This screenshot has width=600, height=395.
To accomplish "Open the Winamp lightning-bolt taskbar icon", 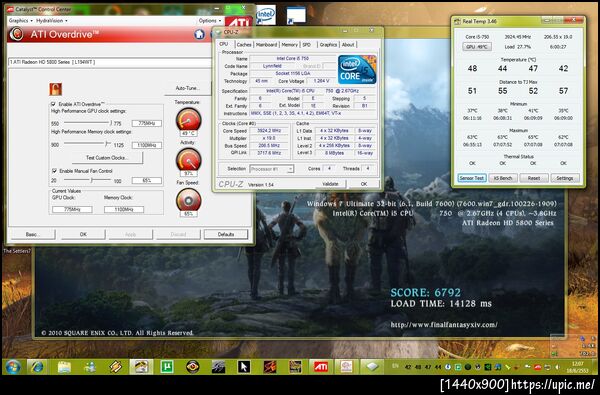I will coord(115,367).
